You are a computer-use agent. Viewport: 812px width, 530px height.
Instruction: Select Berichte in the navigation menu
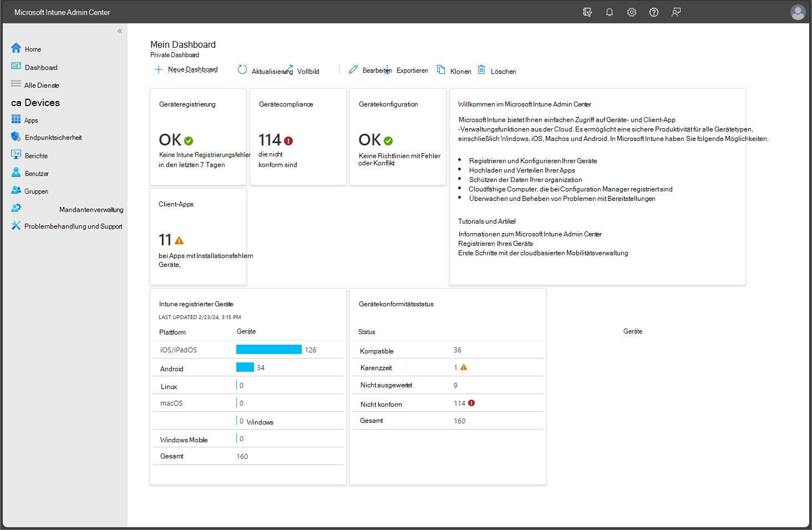click(x=36, y=156)
